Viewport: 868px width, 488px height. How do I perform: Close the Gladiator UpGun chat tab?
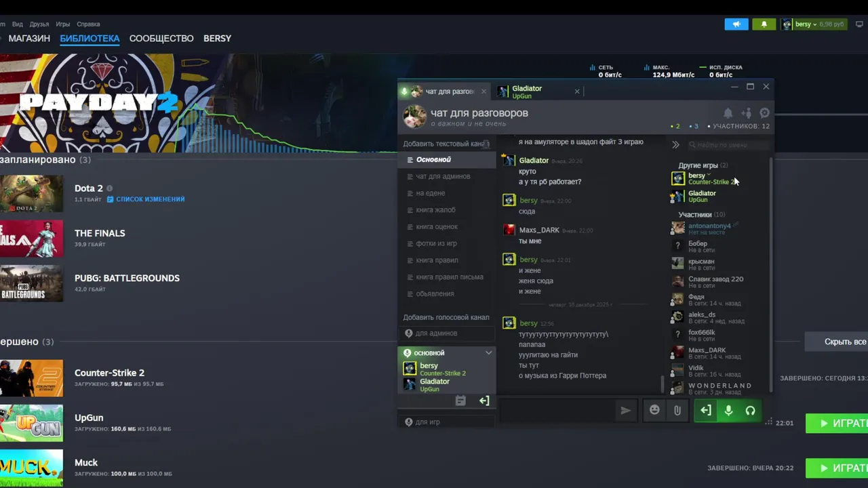click(x=577, y=91)
